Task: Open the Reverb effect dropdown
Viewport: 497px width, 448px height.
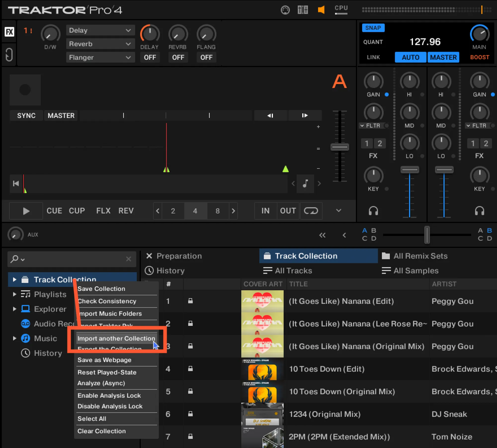Action: click(100, 44)
